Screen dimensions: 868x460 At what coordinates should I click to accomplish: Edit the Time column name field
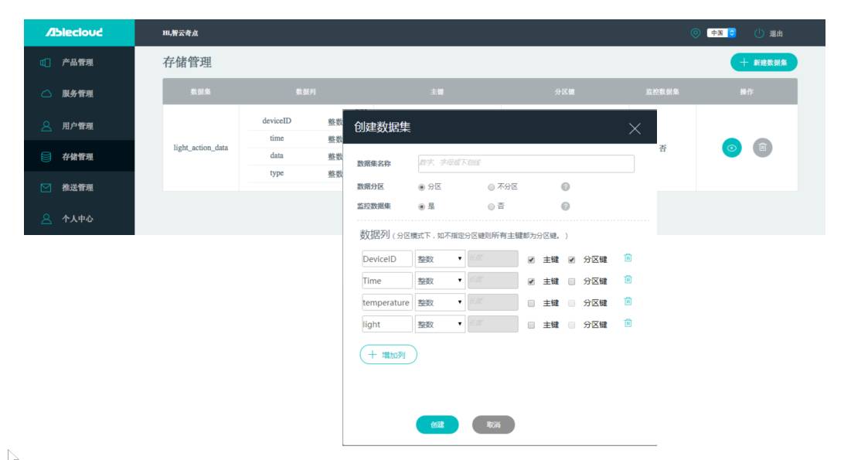pos(387,281)
